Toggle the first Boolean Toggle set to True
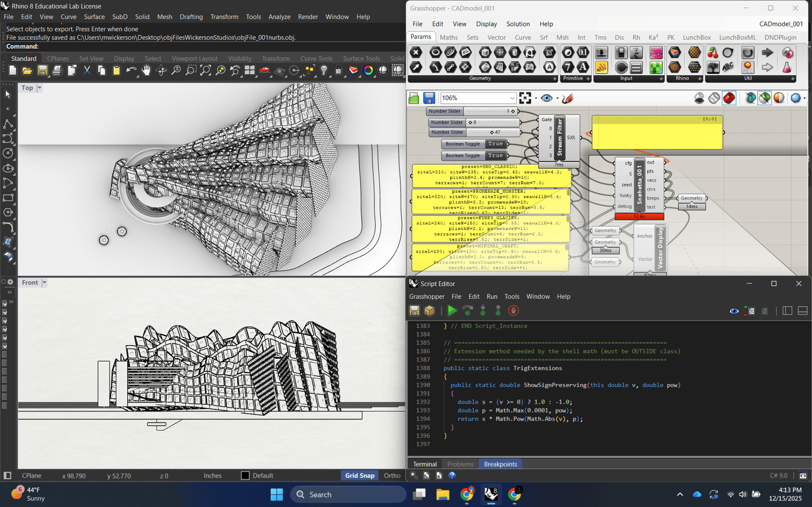 (x=495, y=144)
